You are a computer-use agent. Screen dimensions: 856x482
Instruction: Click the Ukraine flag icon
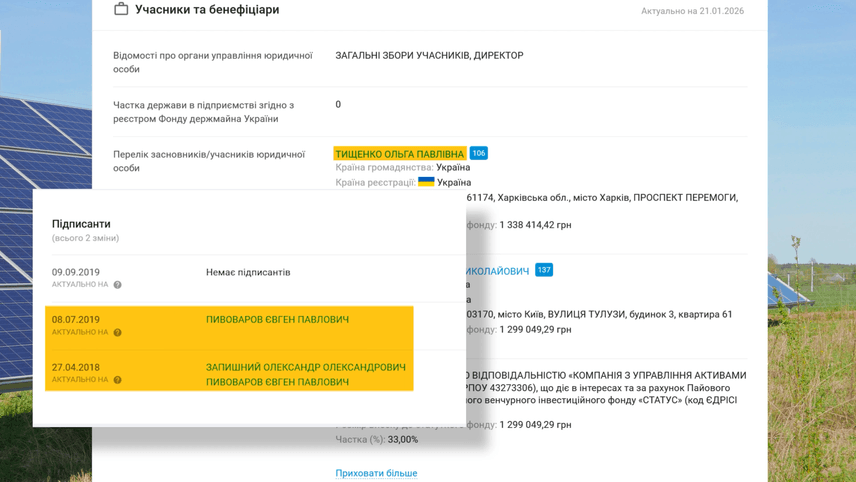(426, 182)
